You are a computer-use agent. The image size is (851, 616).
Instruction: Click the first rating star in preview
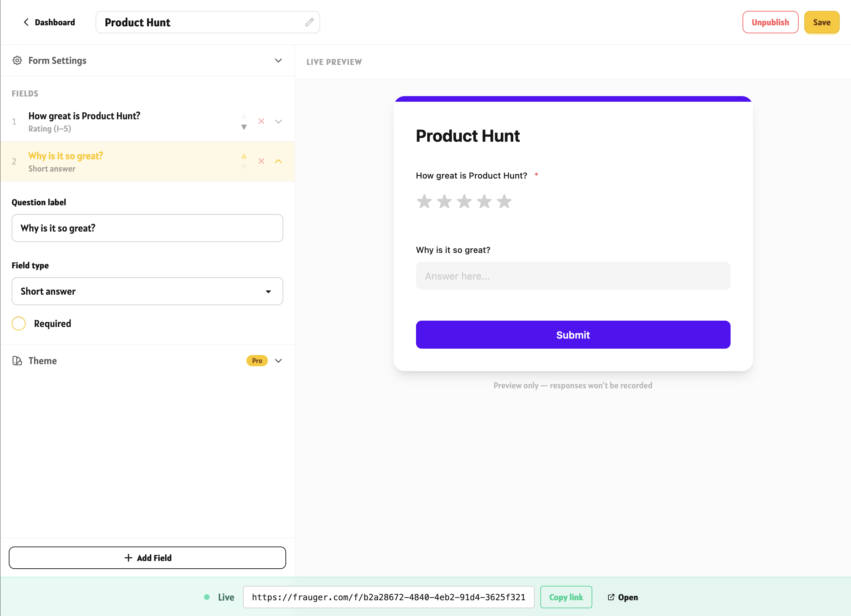(x=424, y=201)
